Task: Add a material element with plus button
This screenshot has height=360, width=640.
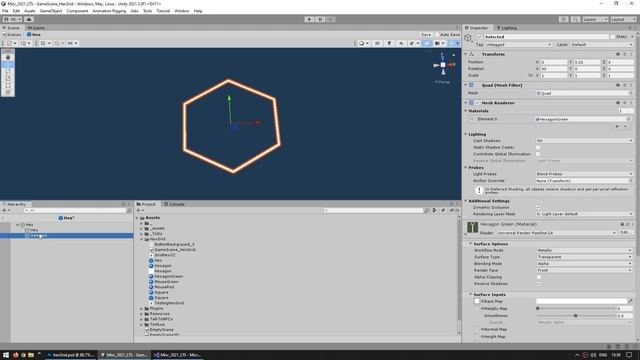Action: (618, 127)
